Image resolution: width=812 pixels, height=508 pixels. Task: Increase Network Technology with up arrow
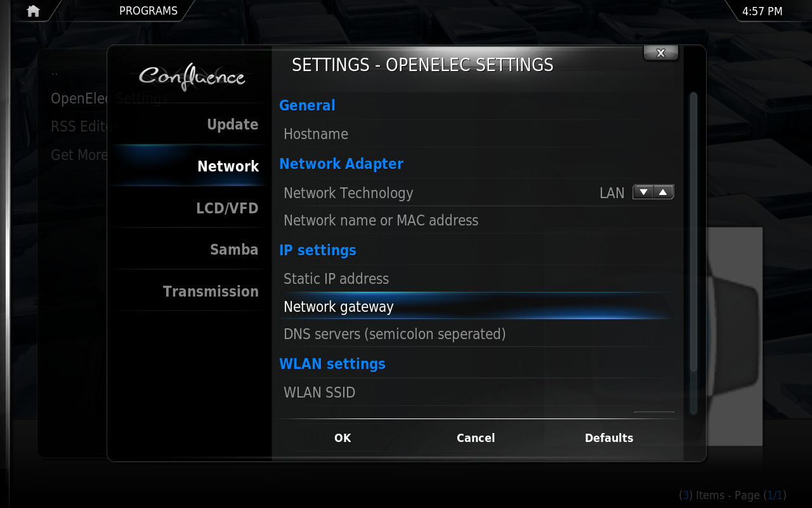663,192
